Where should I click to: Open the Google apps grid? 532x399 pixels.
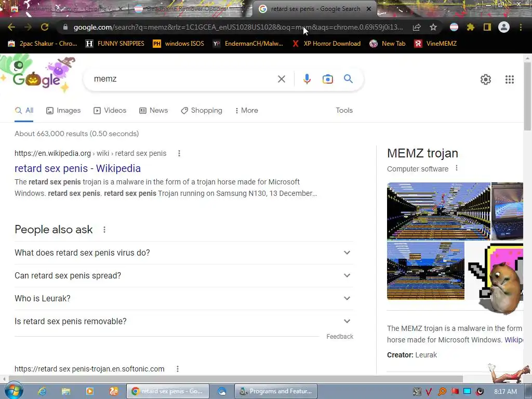coord(510,79)
